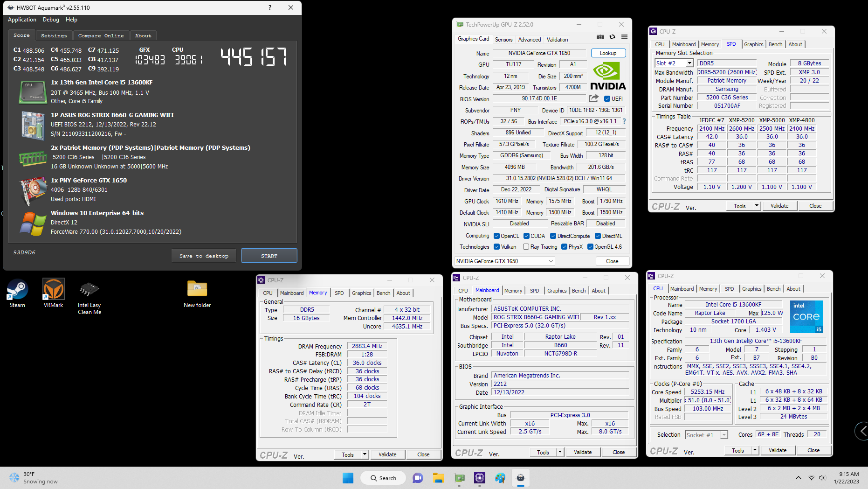Switch to the Settings tab in Aquamark
The image size is (868, 489).
(x=54, y=35)
